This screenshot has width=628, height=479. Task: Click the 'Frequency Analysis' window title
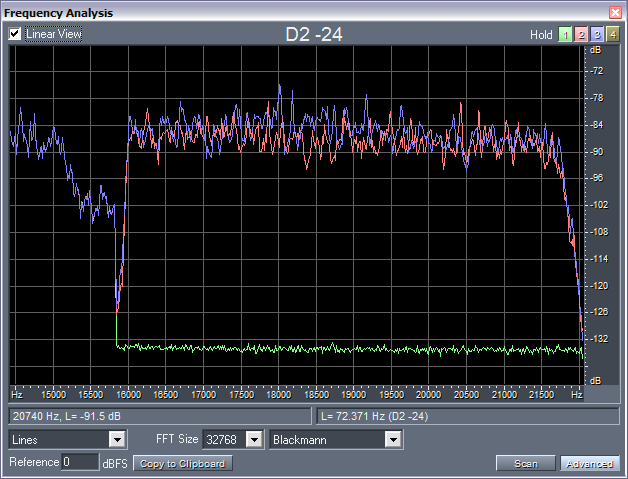[58, 13]
